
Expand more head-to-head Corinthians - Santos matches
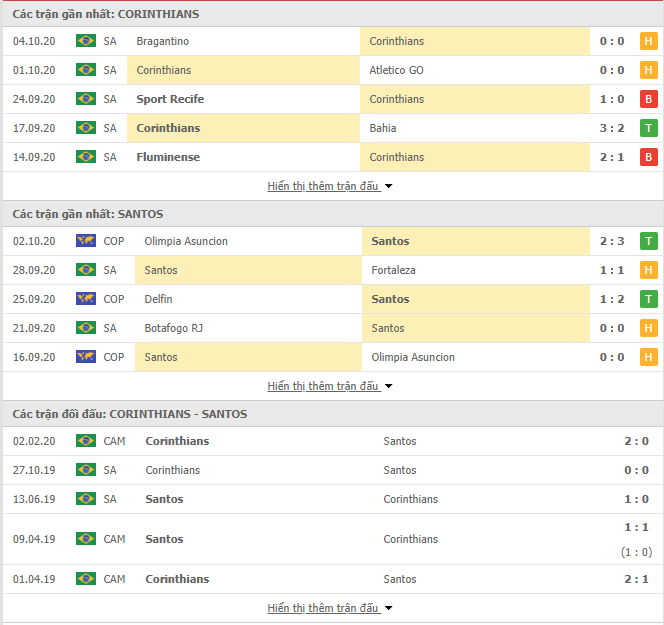[330, 608]
